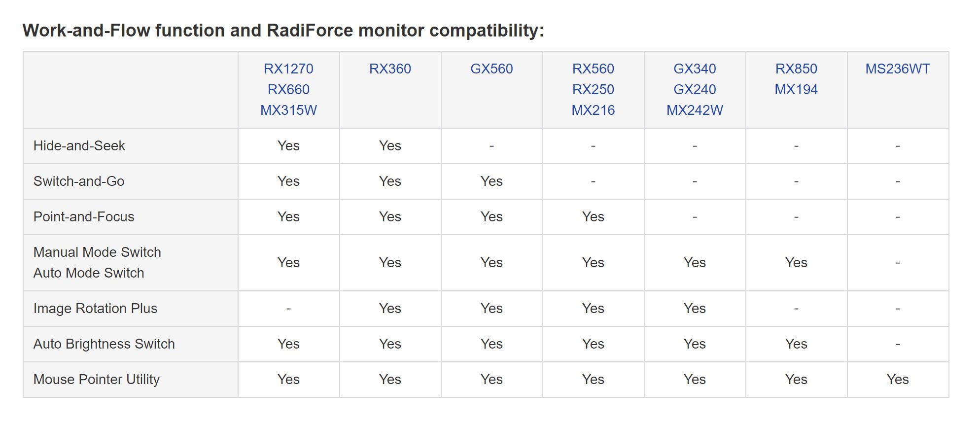This screenshot has height=422, width=980.
Task: Click the Image Rotation Plus row label
Action: (95, 308)
